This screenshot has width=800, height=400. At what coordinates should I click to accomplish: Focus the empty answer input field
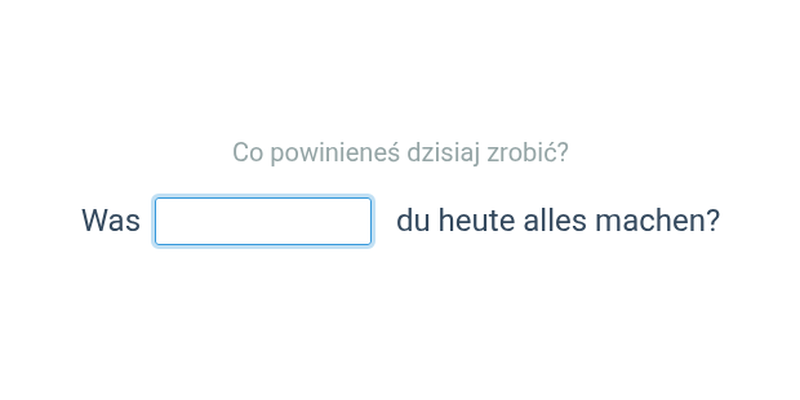[x=263, y=221]
